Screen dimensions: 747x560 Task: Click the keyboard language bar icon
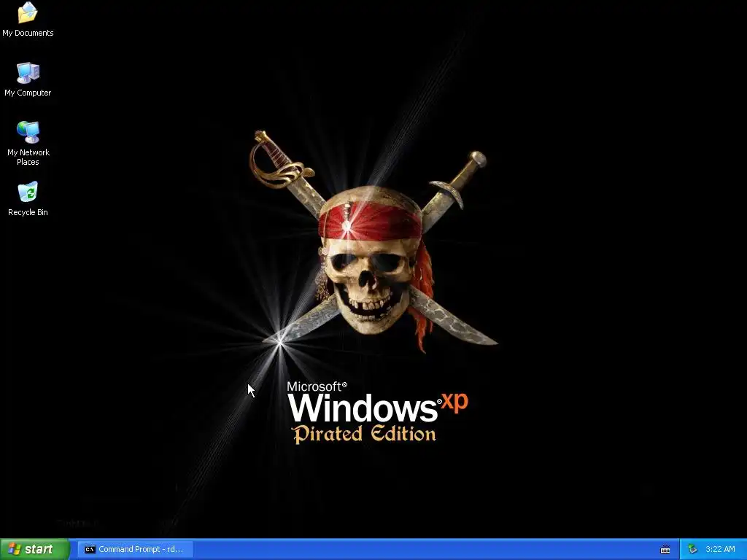point(665,550)
